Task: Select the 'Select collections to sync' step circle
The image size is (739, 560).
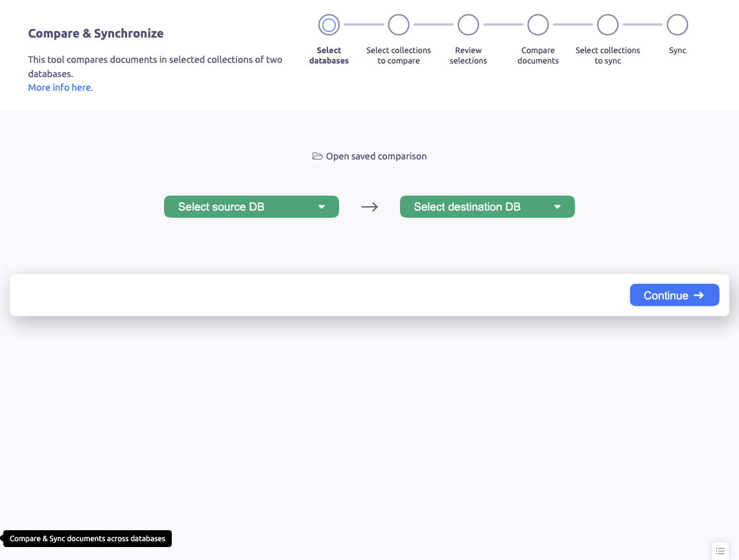Action: pos(607,25)
